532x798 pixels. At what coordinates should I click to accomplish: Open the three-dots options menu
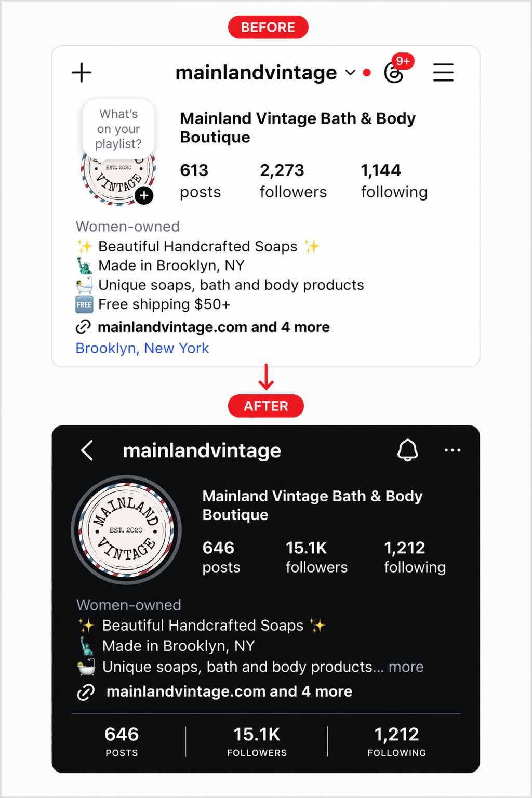pyautogui.click(x=453, y=450)
